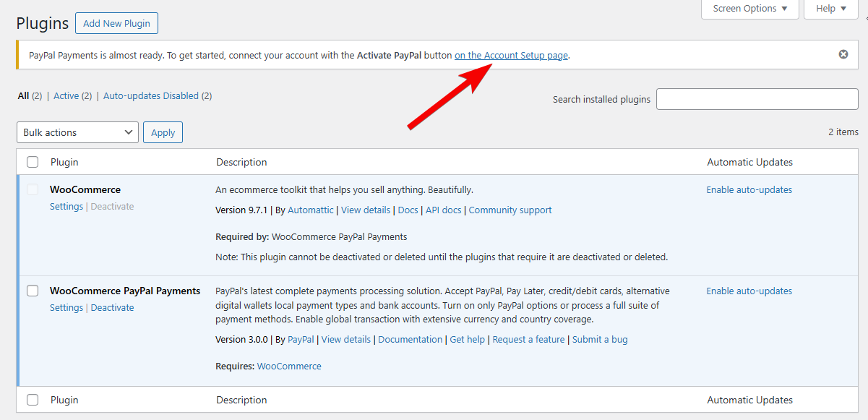Select all plugins via header checkbox

(x=33, y=162)
